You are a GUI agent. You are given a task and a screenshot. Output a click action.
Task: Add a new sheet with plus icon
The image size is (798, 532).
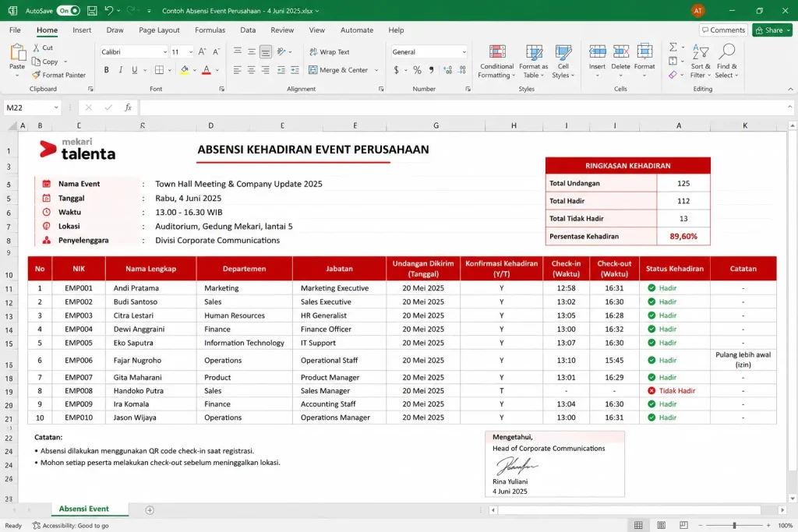point(150,510)
